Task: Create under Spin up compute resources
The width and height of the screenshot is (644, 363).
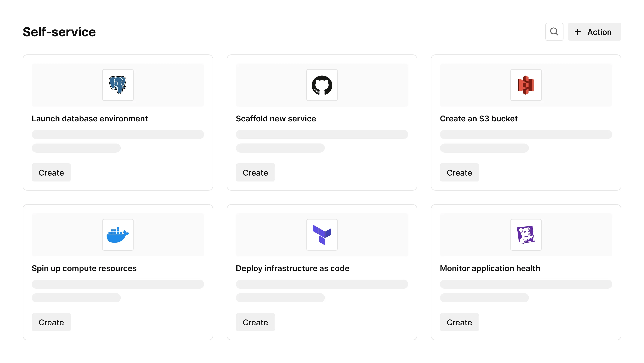Action: tap(51, 322)
